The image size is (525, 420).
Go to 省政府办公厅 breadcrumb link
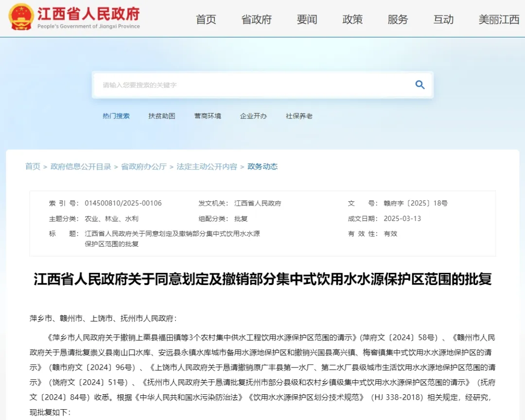143,167
